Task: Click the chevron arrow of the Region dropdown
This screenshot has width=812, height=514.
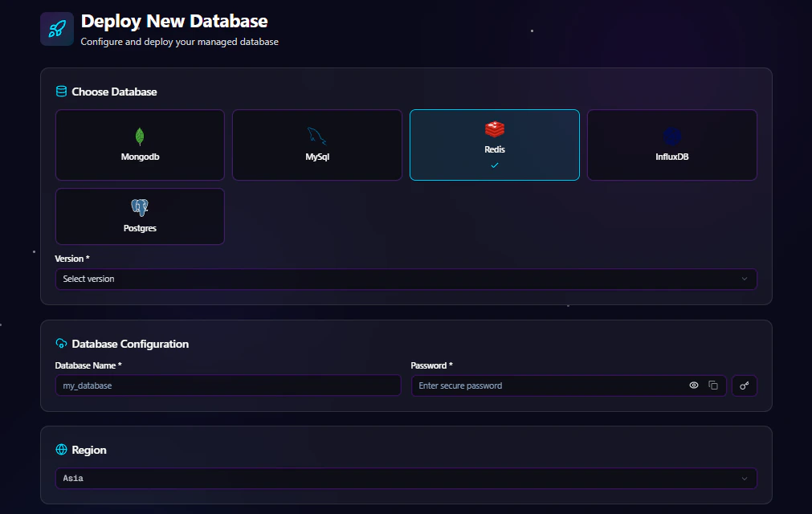Action: coord(745,479)
